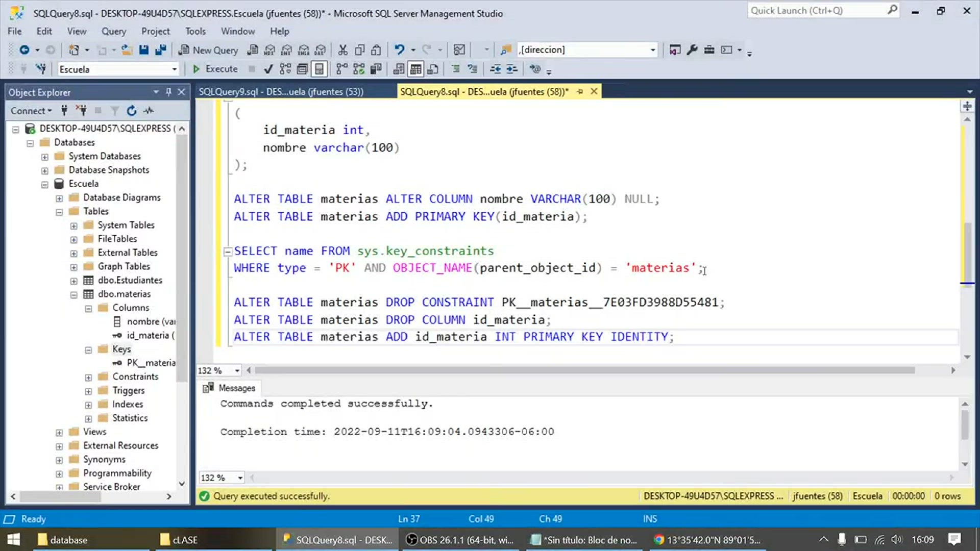Toggle Include Actual Execution Plan
This screenshot has width=980, height=551.
point(342,69)
